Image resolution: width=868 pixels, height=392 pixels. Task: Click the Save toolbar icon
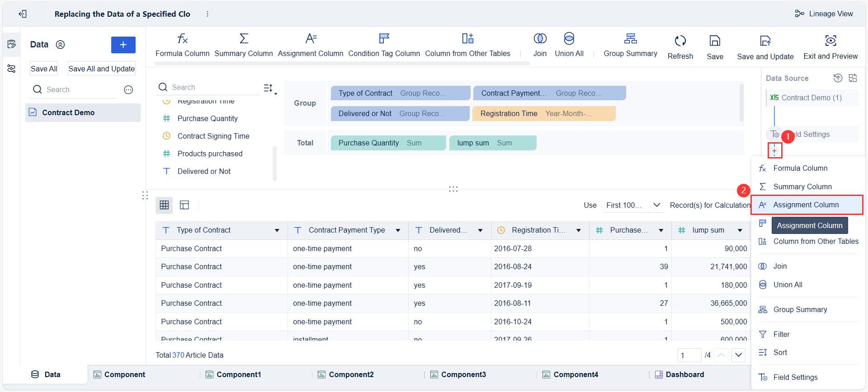715,41
